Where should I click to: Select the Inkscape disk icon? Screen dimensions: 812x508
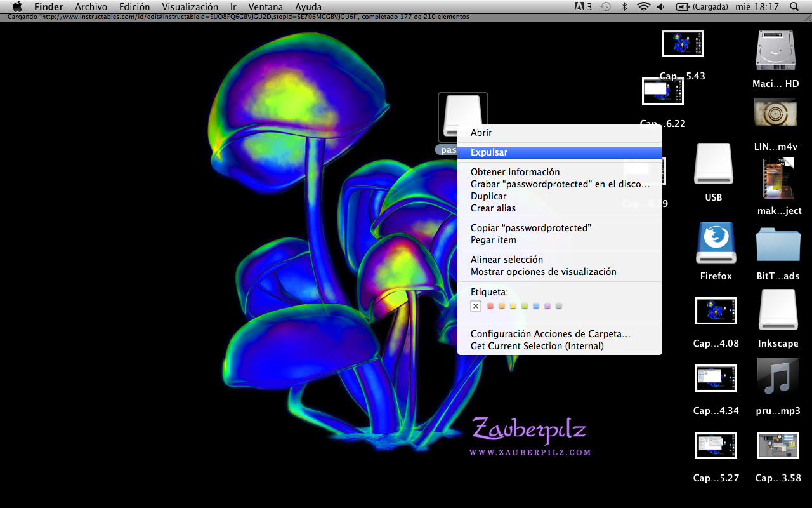coord(778,310)
